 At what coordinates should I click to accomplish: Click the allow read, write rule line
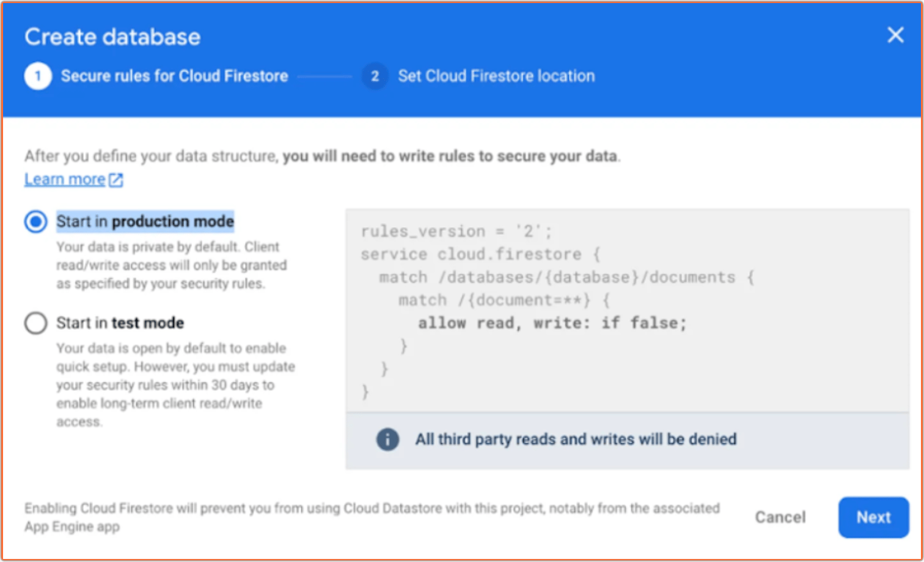(552, 323)
